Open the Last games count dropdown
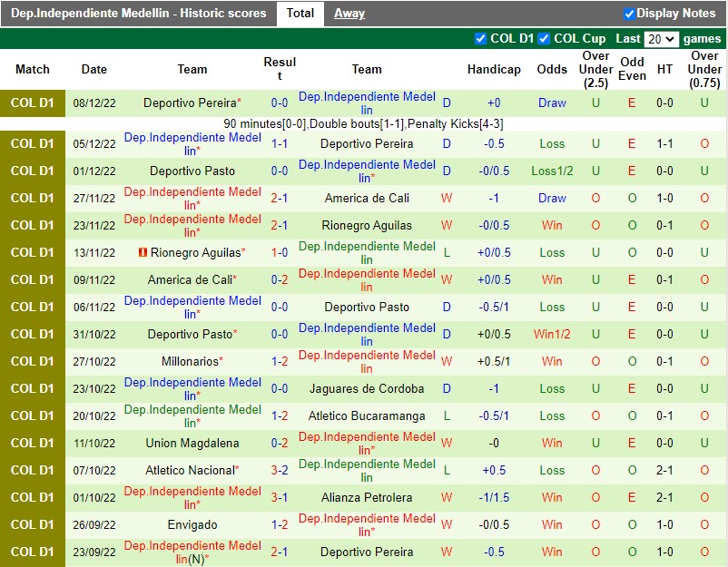The image size is (728, 567). (x=660, y=39)
